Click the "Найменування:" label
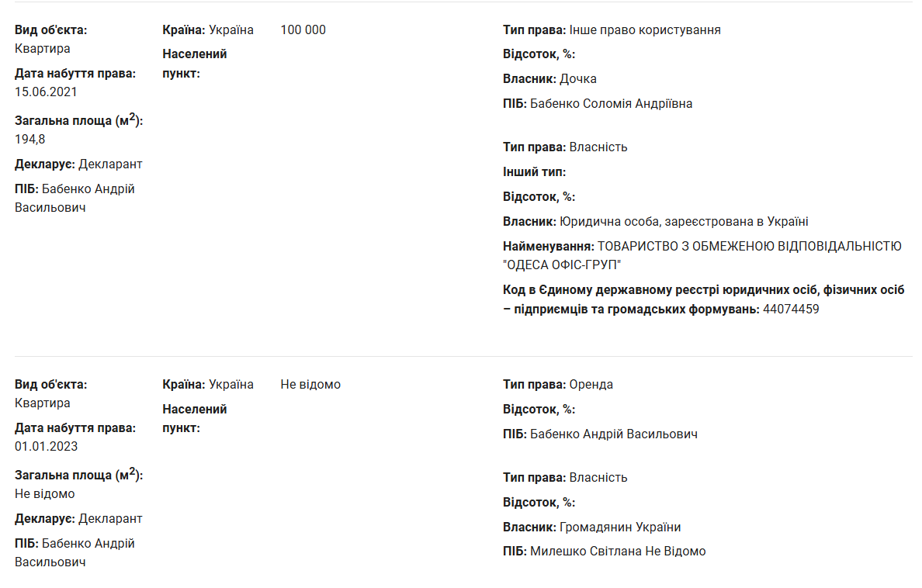This screenshot has height=588, width=922. click(x=549, y=247)
